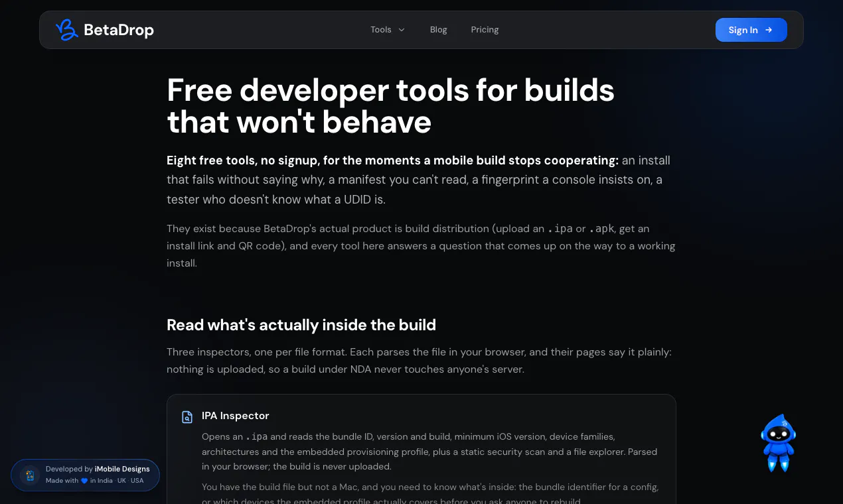
Task: Click the main "Free developer tools" heading
Action: tap(390, 106)
